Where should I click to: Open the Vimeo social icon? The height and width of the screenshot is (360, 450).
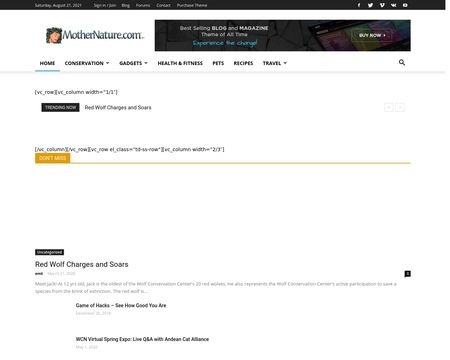pos(382,5)
